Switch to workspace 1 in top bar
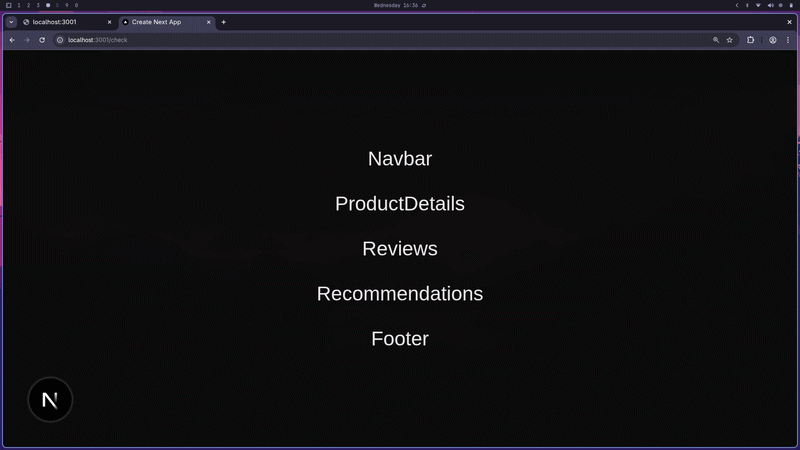 19,5
